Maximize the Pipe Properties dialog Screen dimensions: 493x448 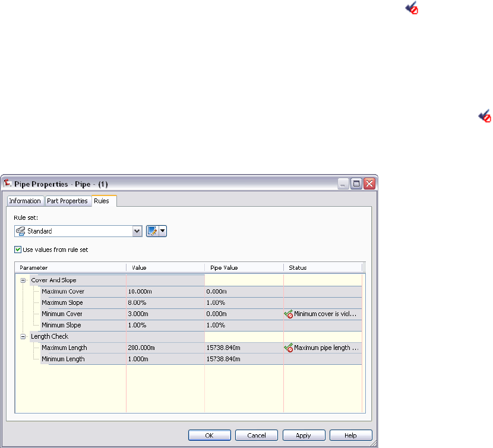point(356,184)
